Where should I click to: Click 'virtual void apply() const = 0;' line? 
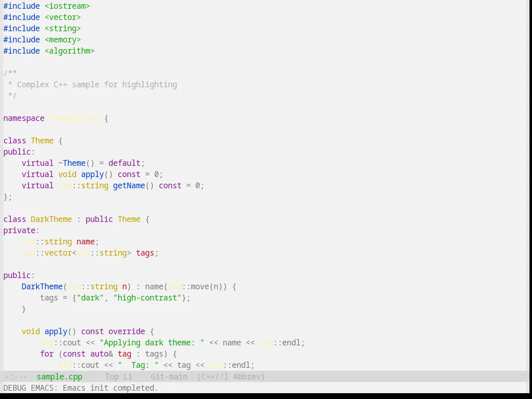[92, 174]
